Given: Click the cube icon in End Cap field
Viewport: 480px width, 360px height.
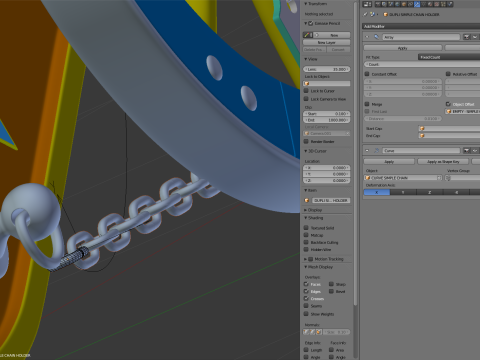Looking at the screenshot, I should (x=422, y=135).
